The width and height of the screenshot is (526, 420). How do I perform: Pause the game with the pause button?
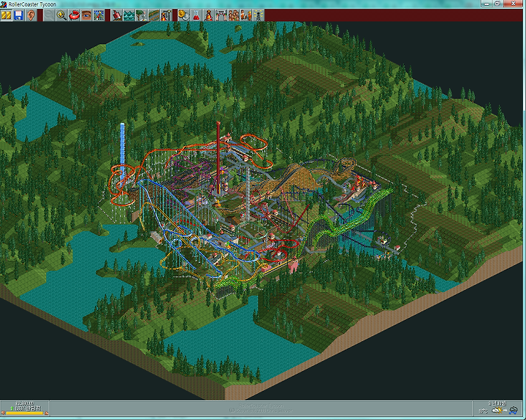coord(6,15)
